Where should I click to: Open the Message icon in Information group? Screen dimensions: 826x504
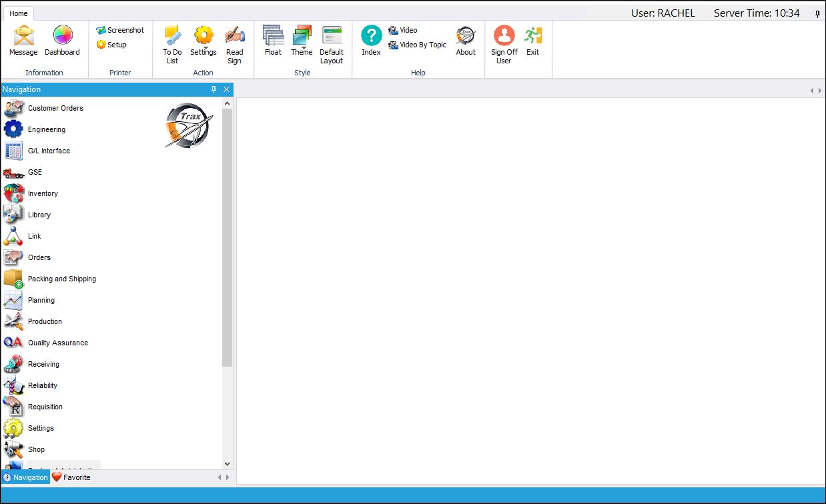pyautogui.click(x=23, y=41)
